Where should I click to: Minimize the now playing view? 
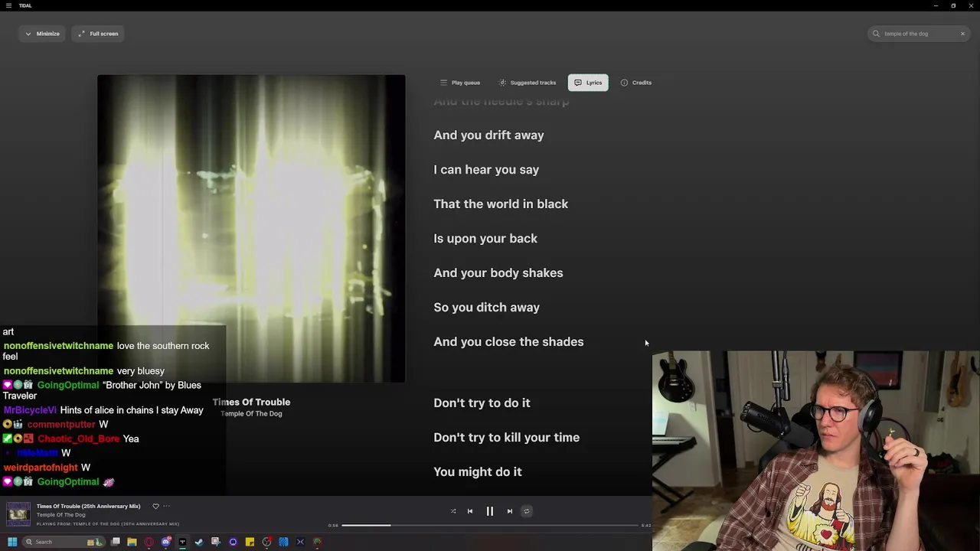(42, 34)
